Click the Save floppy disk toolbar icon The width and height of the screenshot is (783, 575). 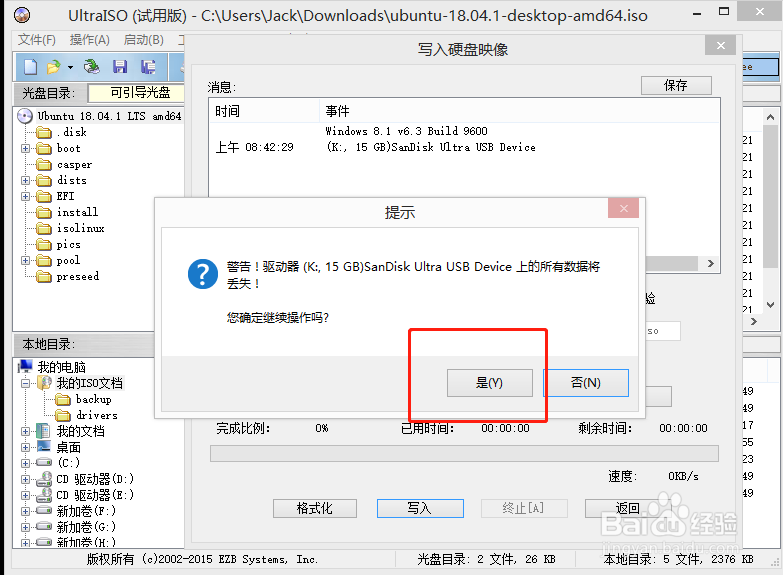click(120, 66)
